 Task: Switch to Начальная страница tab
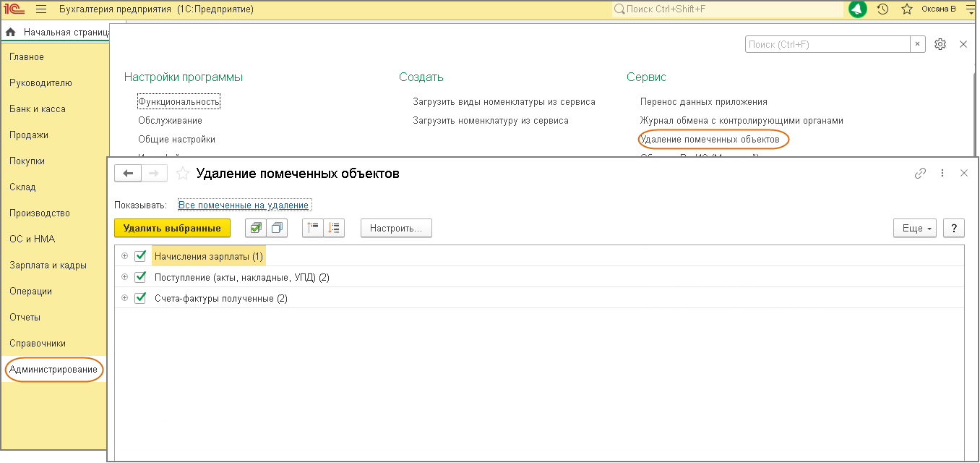click(x=58, y=33)
